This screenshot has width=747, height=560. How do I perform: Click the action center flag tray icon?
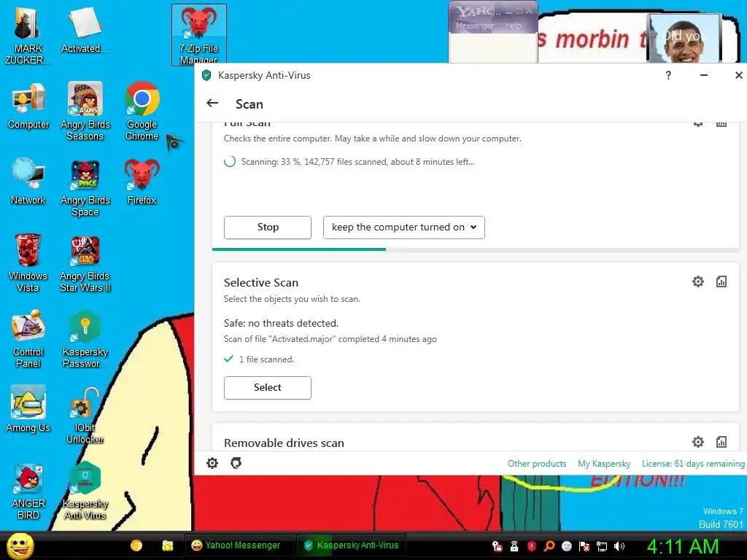[x=584, y=546]
